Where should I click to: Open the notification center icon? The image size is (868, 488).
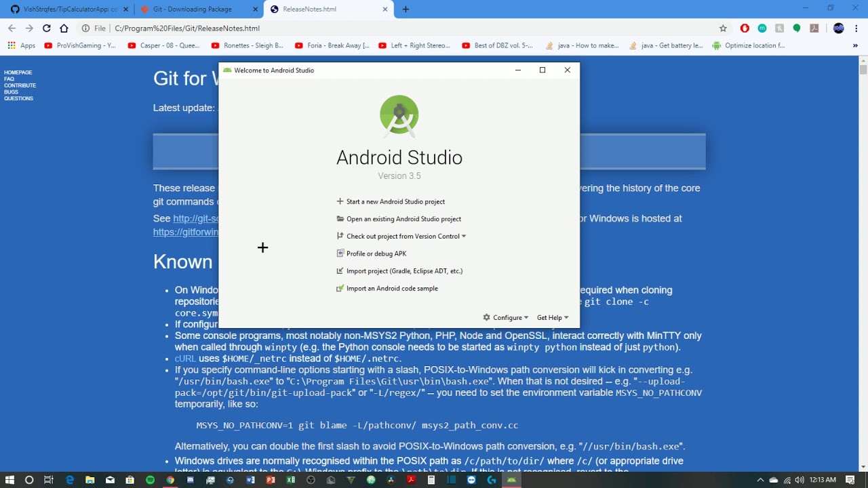click(x=850, y=480)
